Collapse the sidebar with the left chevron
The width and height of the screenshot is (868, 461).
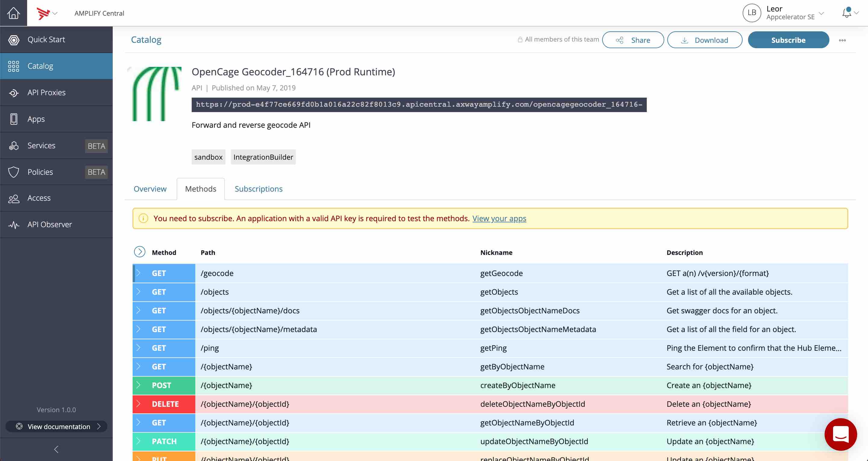56,449
